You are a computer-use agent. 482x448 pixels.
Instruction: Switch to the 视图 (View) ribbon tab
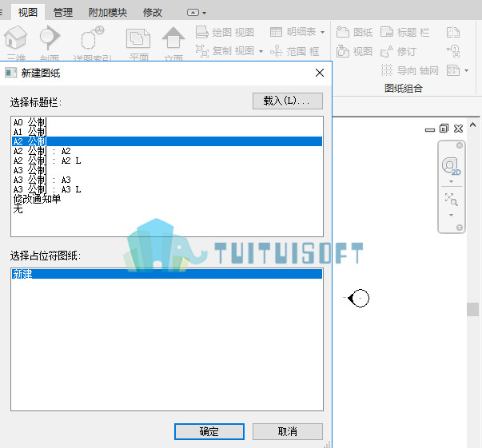tap(28, 12)
